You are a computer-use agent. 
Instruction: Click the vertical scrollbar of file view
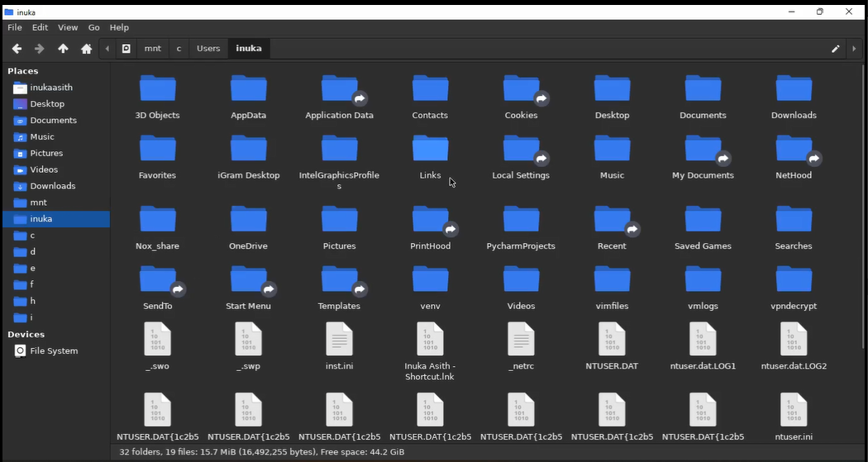click(862, 207)
